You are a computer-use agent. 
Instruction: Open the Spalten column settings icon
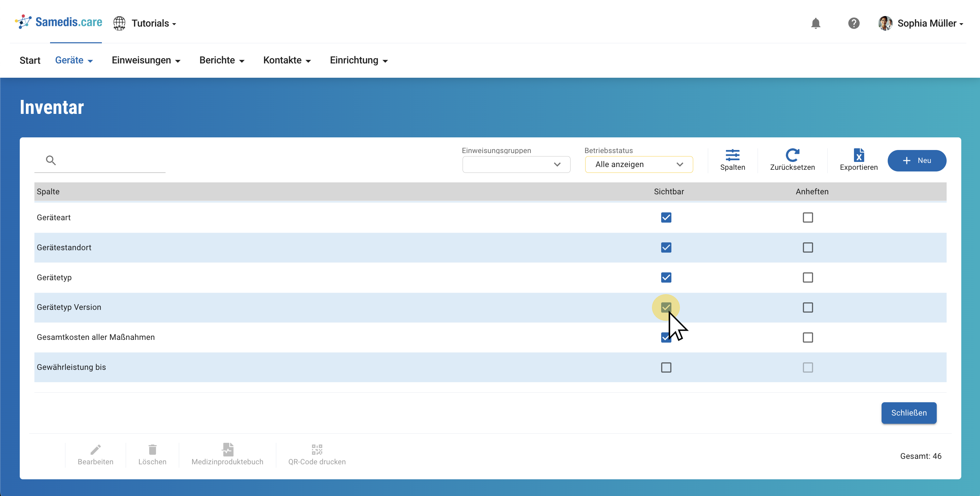(x=732, y=155)
